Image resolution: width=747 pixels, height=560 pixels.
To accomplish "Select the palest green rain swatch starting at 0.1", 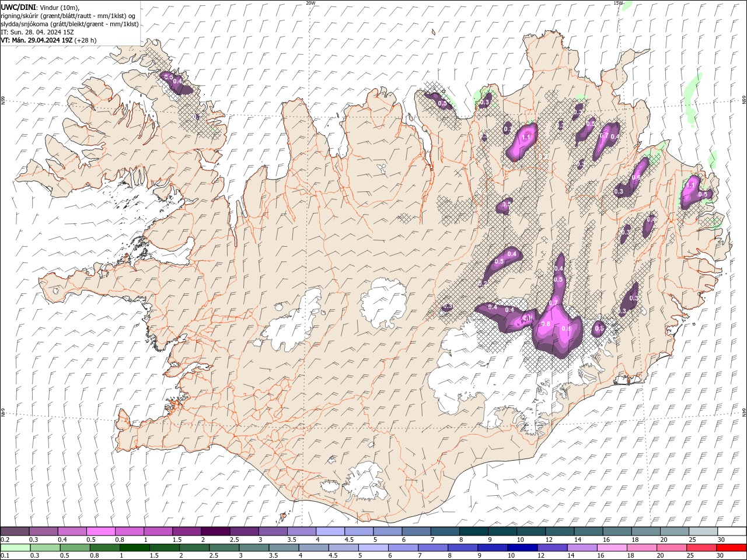I will click(16, 547).
